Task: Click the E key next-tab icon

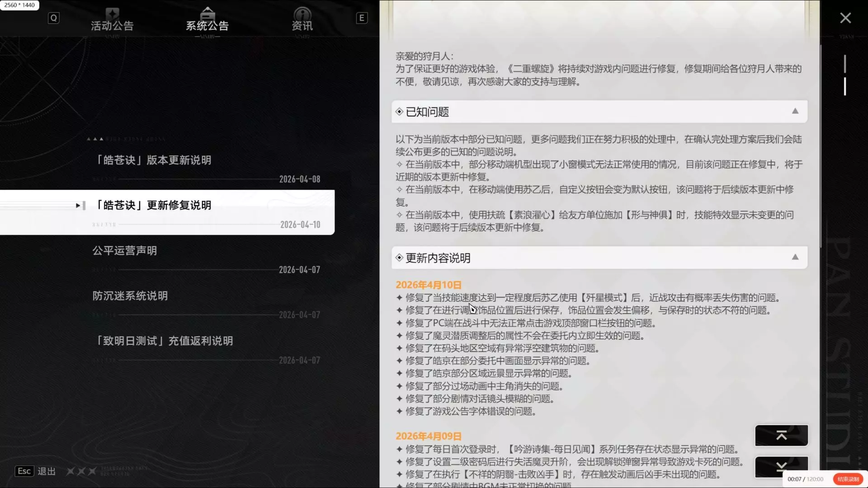Action: pos(362,18)
